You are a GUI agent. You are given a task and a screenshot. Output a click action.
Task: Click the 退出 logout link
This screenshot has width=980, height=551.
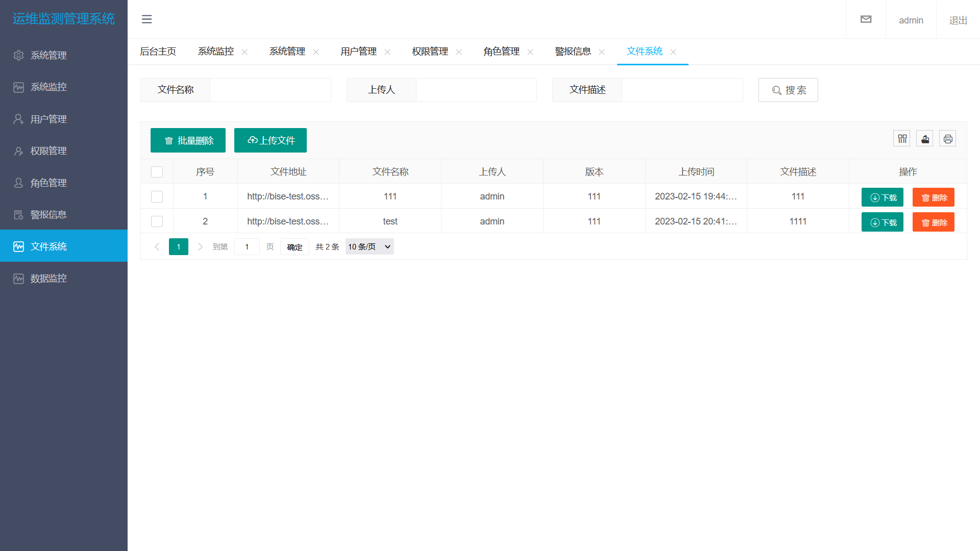pos(958,20)
